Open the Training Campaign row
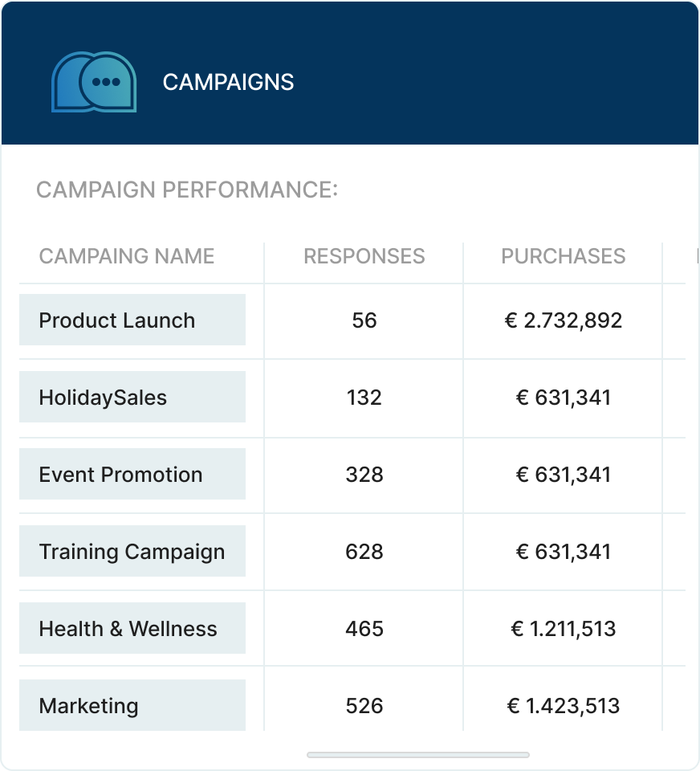 132,552
